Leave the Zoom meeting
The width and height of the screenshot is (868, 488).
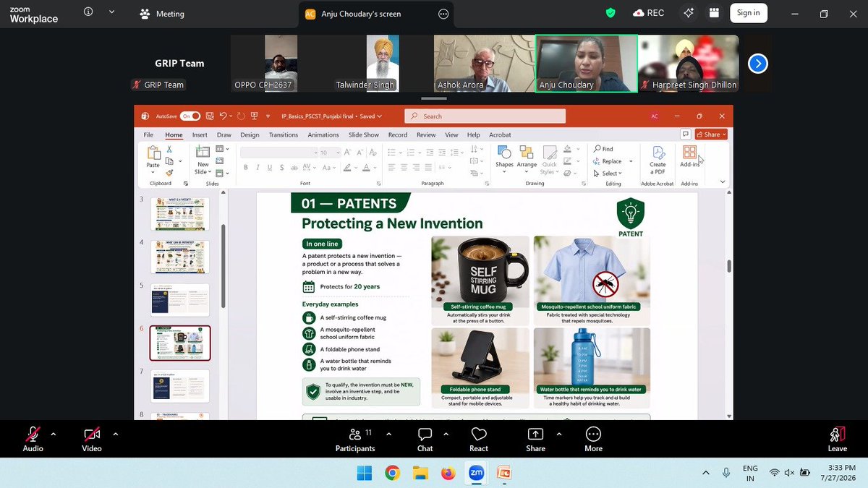coord(838,439)
